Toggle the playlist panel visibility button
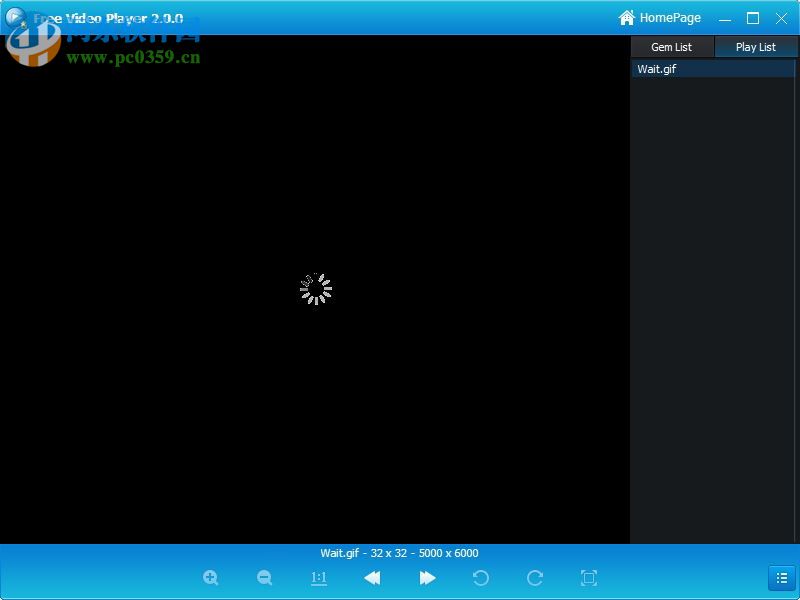The image size is (800, 600). pyautogui.click(x=782, y=578)
